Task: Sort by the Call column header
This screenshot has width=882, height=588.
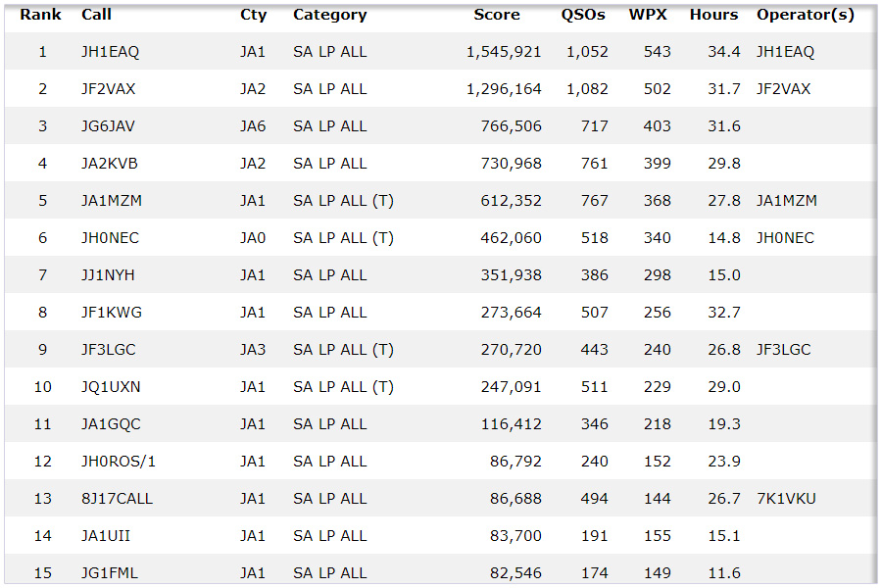Action: tap(96, 15)
